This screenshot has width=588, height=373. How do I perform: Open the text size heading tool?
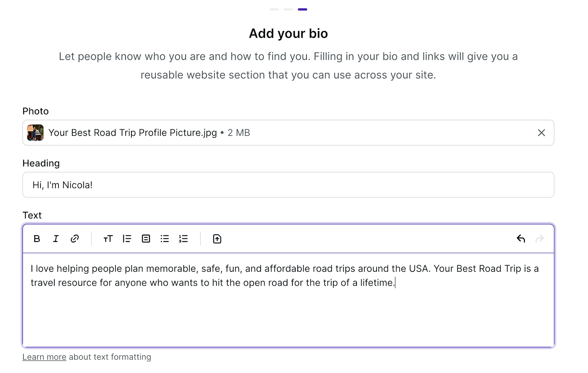108,239
